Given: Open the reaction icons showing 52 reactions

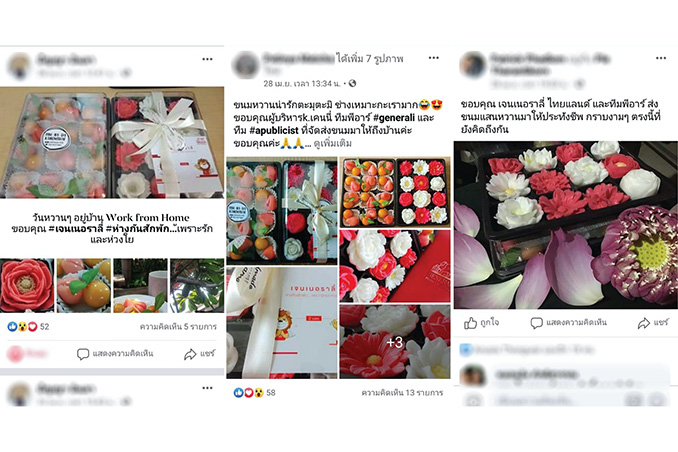Looking at the screenshot, I should coord(22,327).
